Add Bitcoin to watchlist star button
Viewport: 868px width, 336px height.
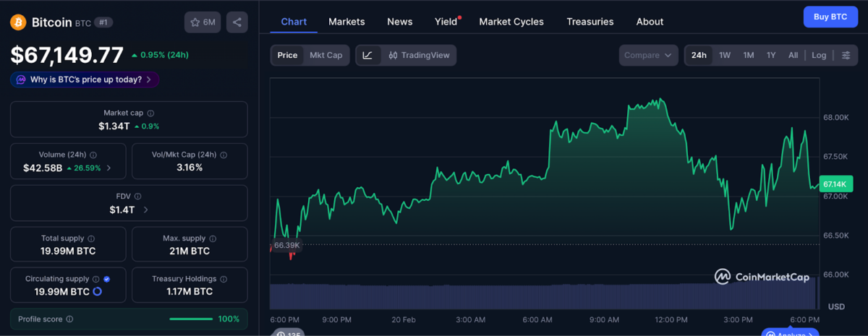click(203, 22)
